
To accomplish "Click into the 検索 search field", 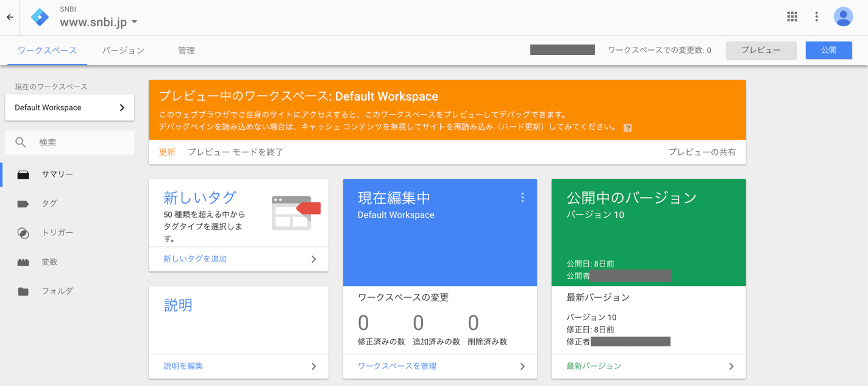I will 69,142.
